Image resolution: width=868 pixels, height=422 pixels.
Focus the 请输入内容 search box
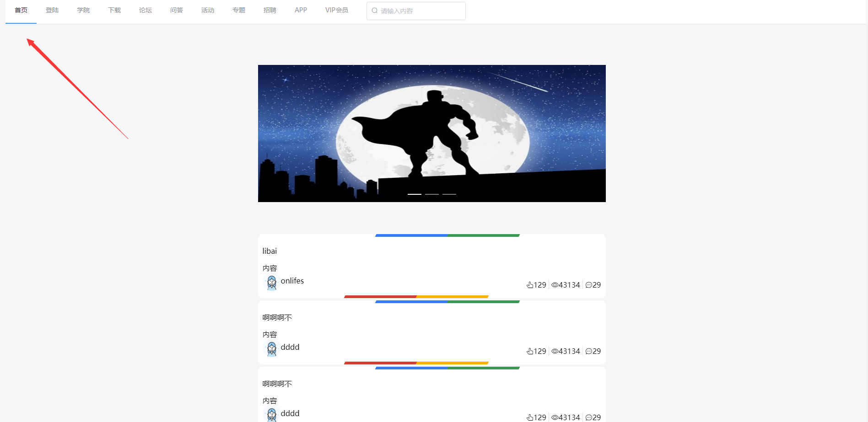click(x=416, y=11)
